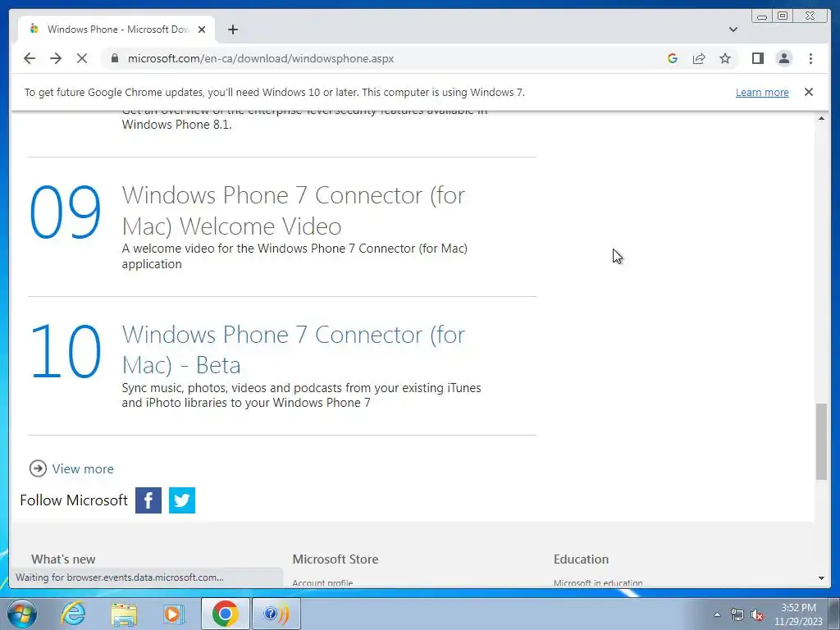Open the network tray icon

click(737, 614)
